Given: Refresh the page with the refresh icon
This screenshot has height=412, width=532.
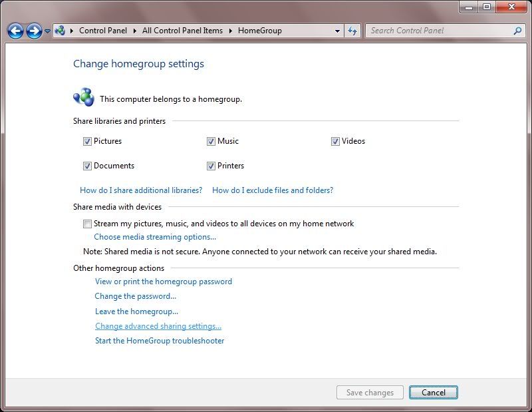Looking at the screenshot, I should [352, 31].
